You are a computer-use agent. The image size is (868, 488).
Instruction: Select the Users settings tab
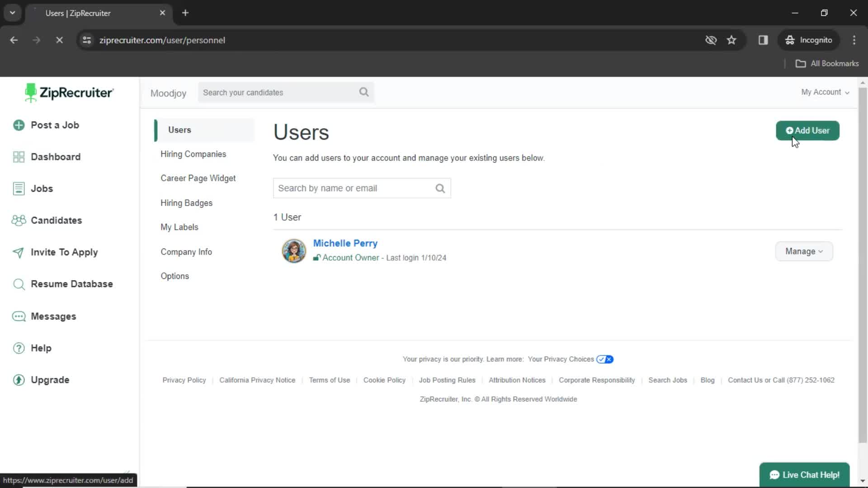coord(205,130)
